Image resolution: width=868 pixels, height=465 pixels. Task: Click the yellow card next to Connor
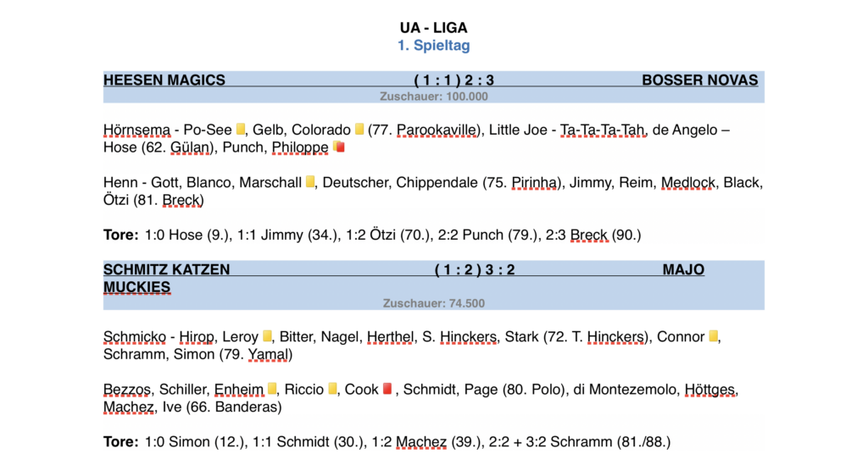coord(714,336)
